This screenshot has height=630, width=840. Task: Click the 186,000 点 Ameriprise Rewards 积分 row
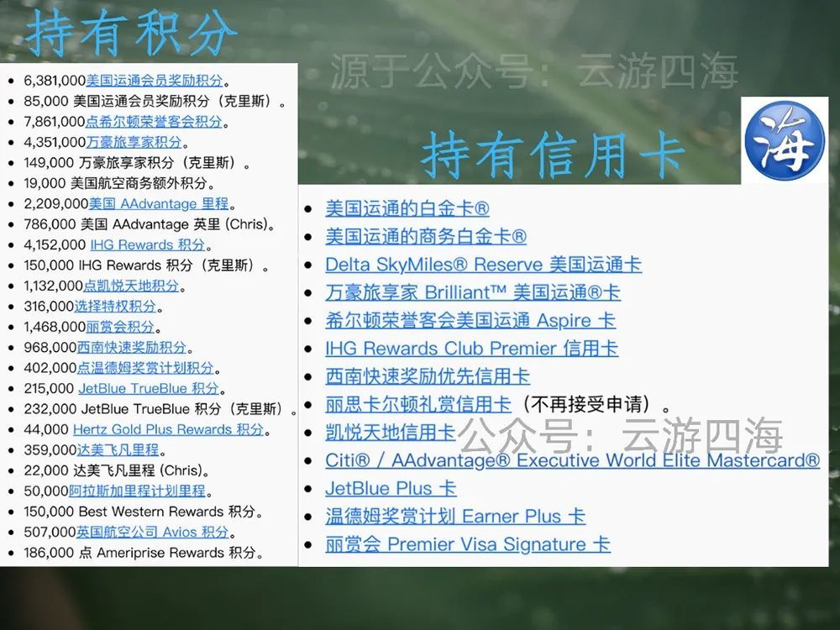coord(144,553)
